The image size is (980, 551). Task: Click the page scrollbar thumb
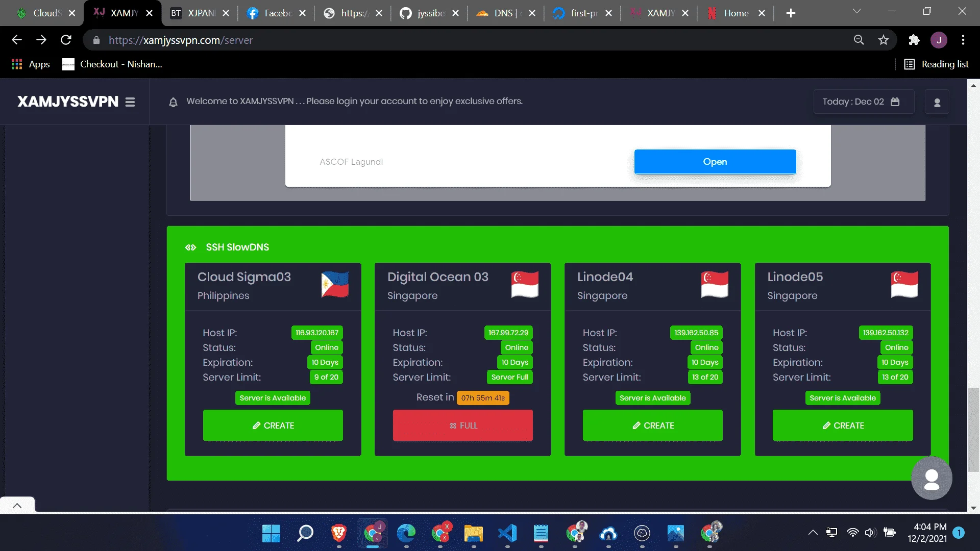point(973,430)
